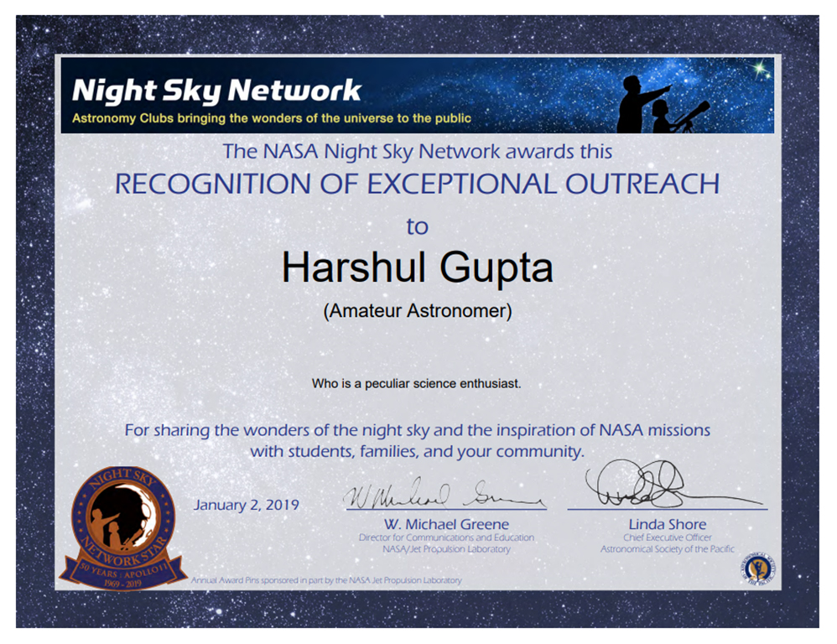The height and width of the screenshot is (644, 837).
Task: Click the line 'For sharing the wonders of the night sky'
Action: click(x=418, y=430)
